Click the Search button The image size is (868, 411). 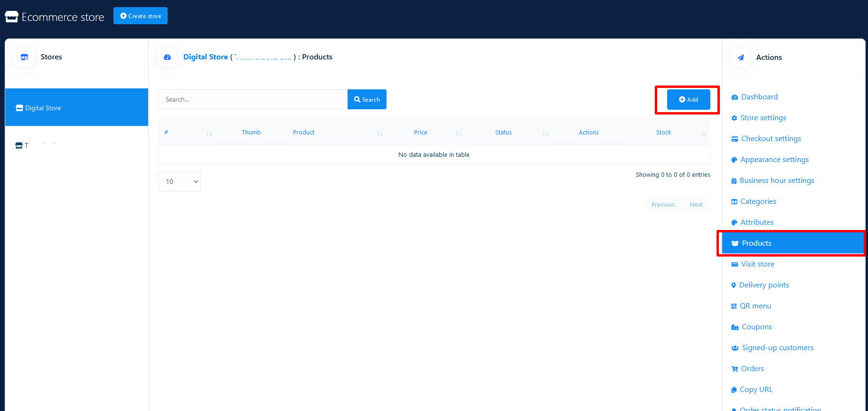point(367,99)
